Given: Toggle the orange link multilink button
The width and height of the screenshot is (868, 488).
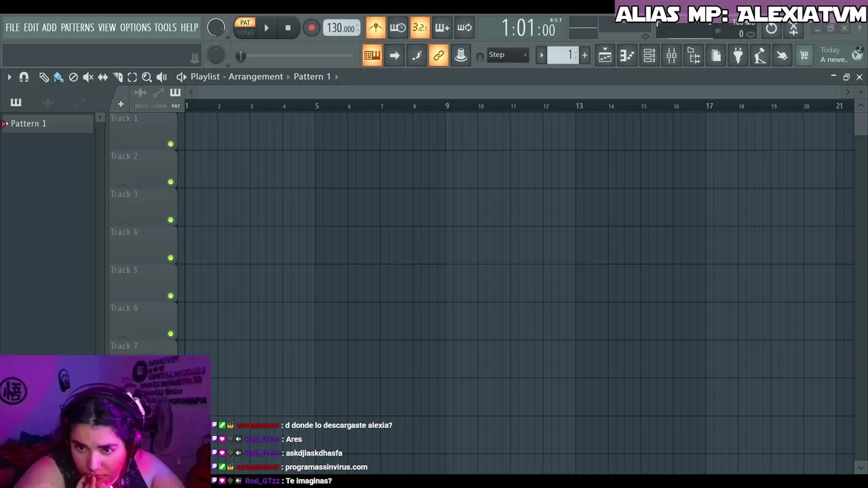Looking at the screenshot, I should tap(439, 56).
